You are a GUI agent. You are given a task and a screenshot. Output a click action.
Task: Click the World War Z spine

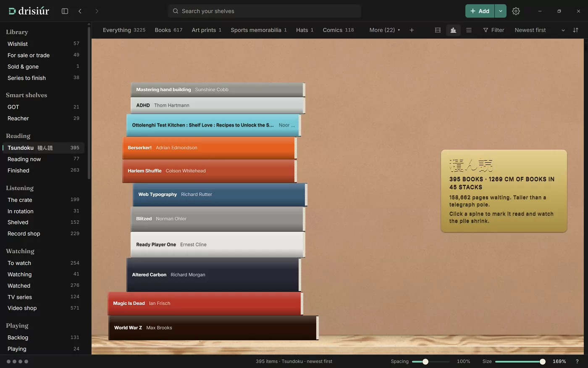tap(213, 328)
